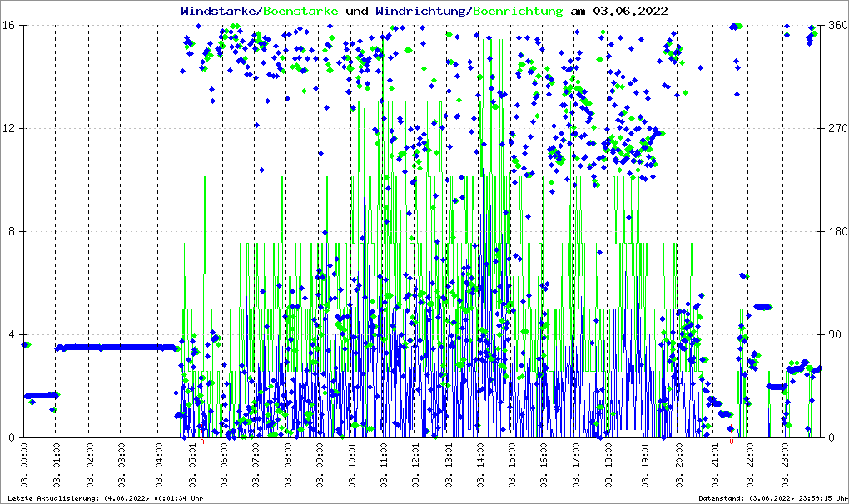Image resolution: width=849 pixels, height=504 pixels.
Task: Click the blue 'Windrichtung' title word
Action: click(422, 12)
